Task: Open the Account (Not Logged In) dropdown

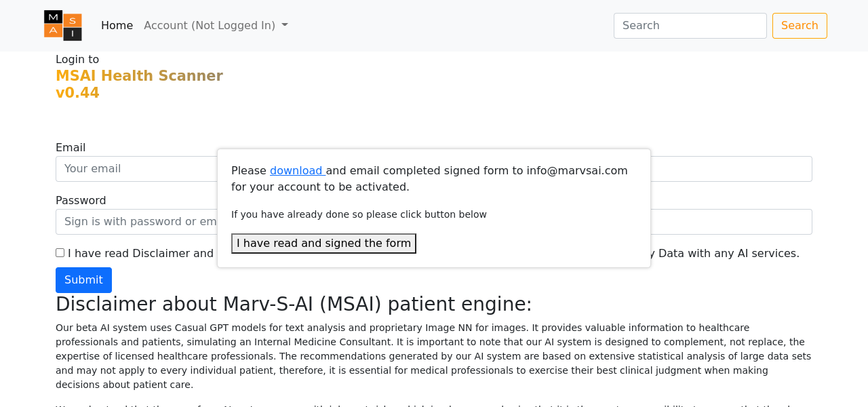Action: click(x=210, y=26)
